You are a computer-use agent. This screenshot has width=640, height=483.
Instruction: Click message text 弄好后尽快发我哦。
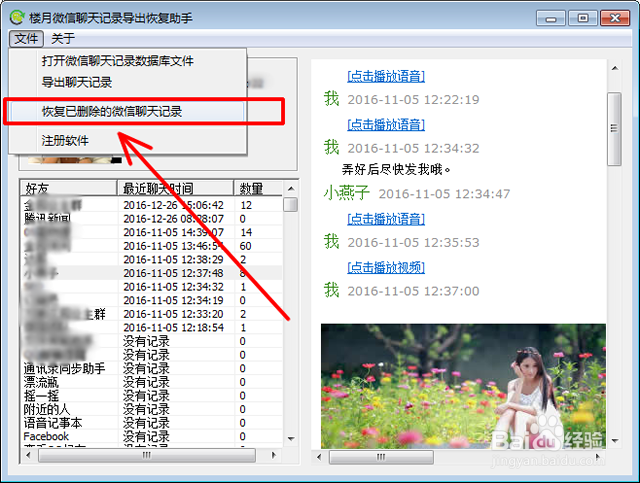coord(396,169)
